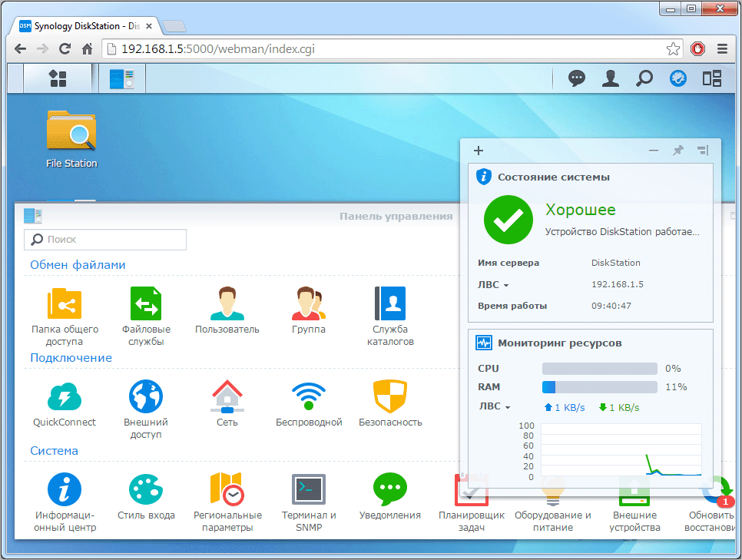Viewport: 742px width, 560px height.
Task: Open Безопасность security settings
Action: [x=390, y=403]
